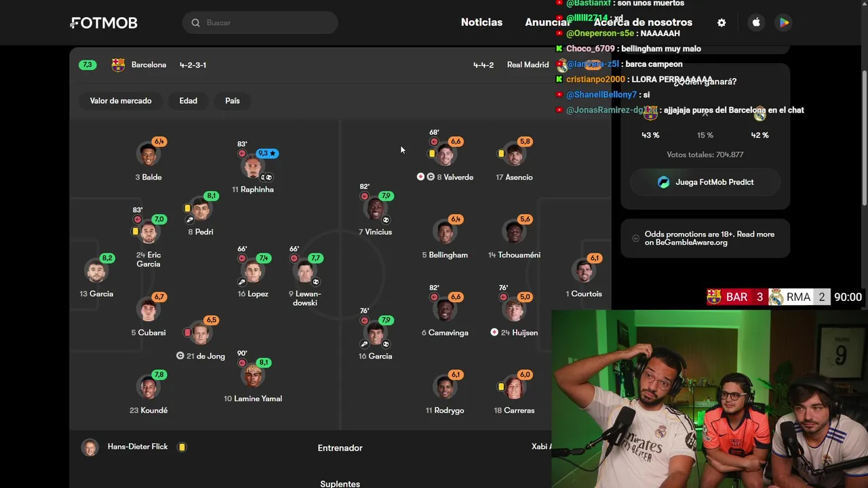The width and height of the screenshot is (868, 488).
Task: Open 16 Lopez player avatar
Action: (x=252, y=271)
